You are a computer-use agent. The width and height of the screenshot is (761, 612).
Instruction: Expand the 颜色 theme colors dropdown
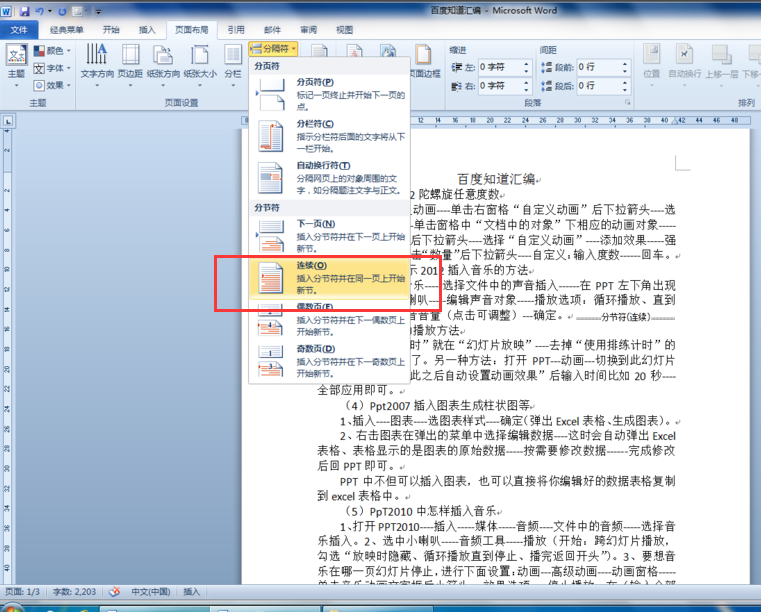point(52,50)
